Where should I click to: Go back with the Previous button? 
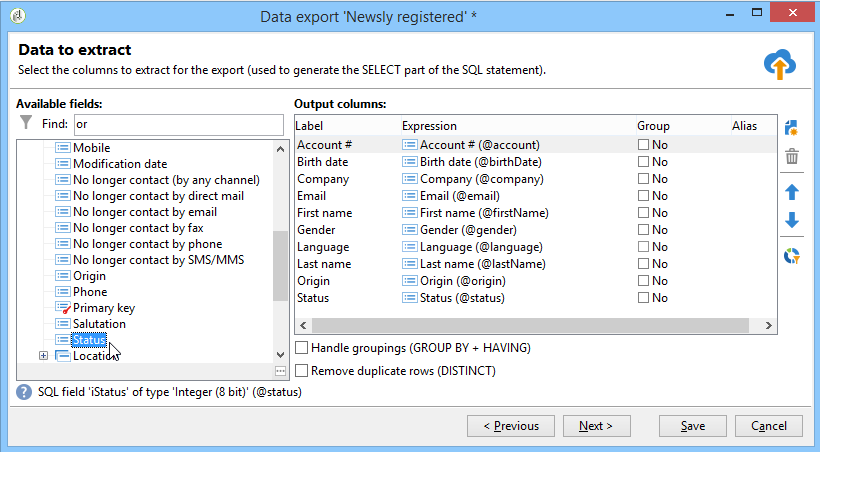pyautogui.click(x=511, y=426)
